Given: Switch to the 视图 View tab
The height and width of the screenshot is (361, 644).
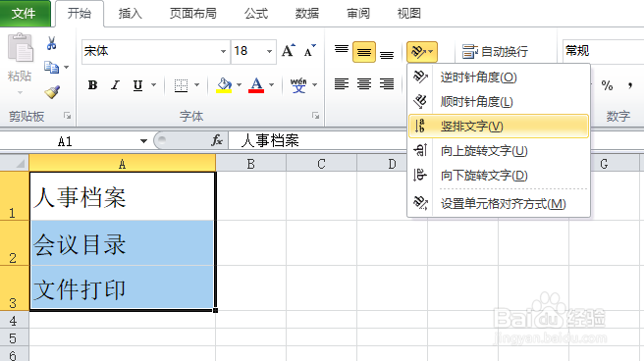Looking at the screenshot, I should pyautogui.click(x=409, y=14).
